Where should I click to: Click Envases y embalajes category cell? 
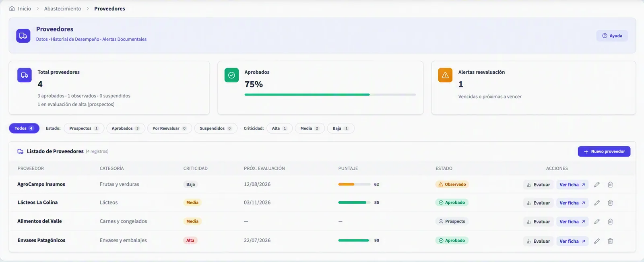123,240
